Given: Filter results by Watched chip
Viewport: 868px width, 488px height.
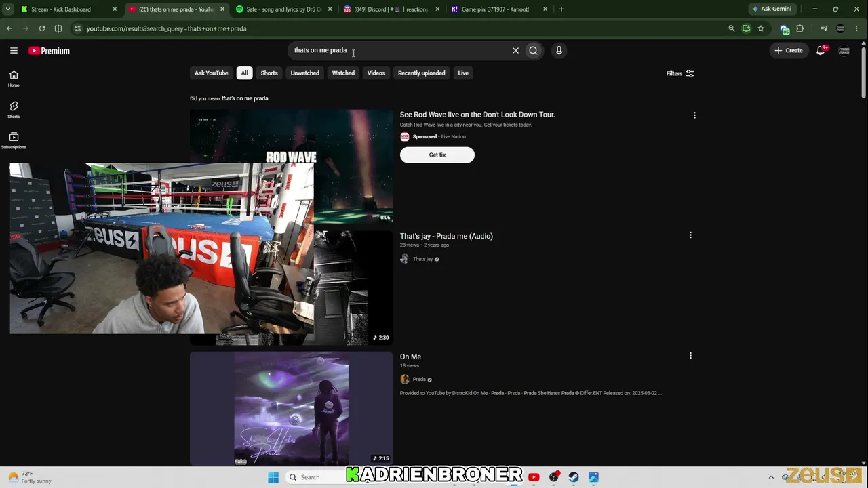Looking at the screenshot, I should pyautogui.click(x=343, y=73).
